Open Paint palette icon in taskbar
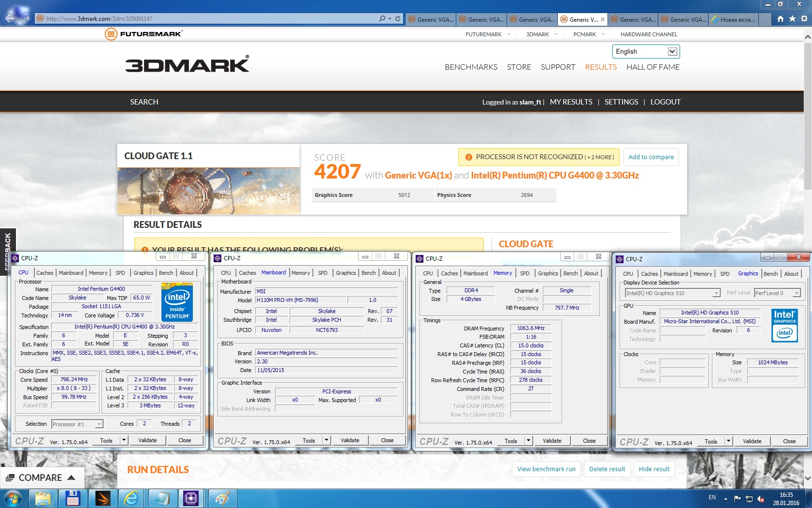This screenshot has width=812, height=508. pyautogui.click(x=222, y=498)
